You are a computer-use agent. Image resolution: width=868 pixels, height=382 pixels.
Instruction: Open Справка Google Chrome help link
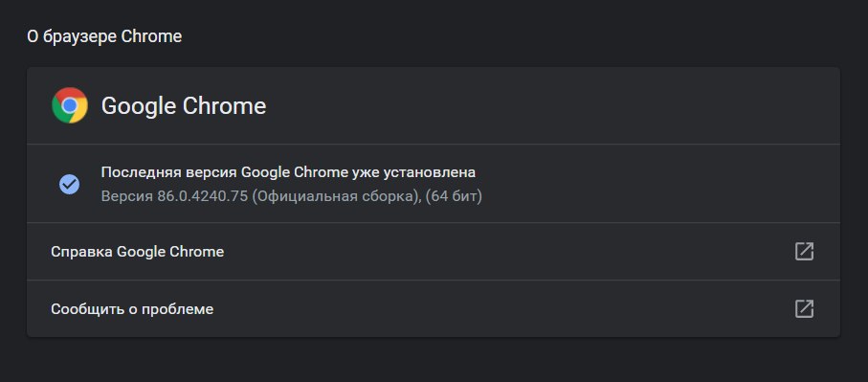pos(433,252)
